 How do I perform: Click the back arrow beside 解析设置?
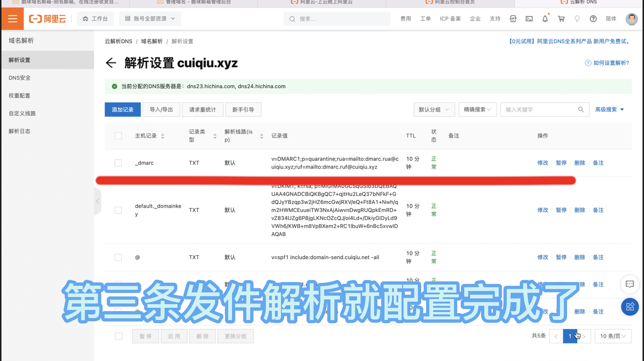coord(111,63)
